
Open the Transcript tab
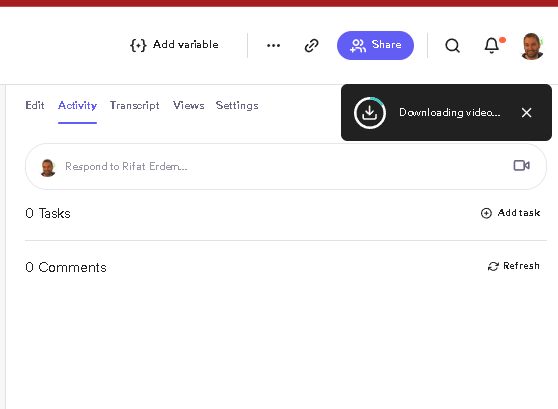[134, 105]
